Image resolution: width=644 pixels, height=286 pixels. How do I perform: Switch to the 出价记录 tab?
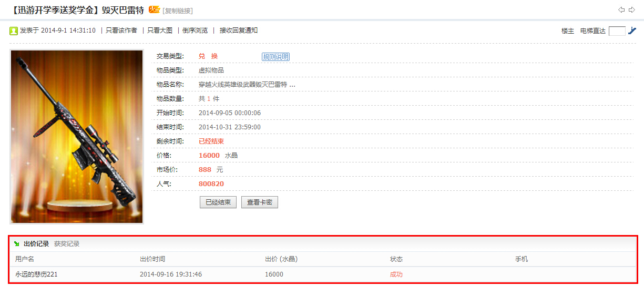(x=36, y=244)
